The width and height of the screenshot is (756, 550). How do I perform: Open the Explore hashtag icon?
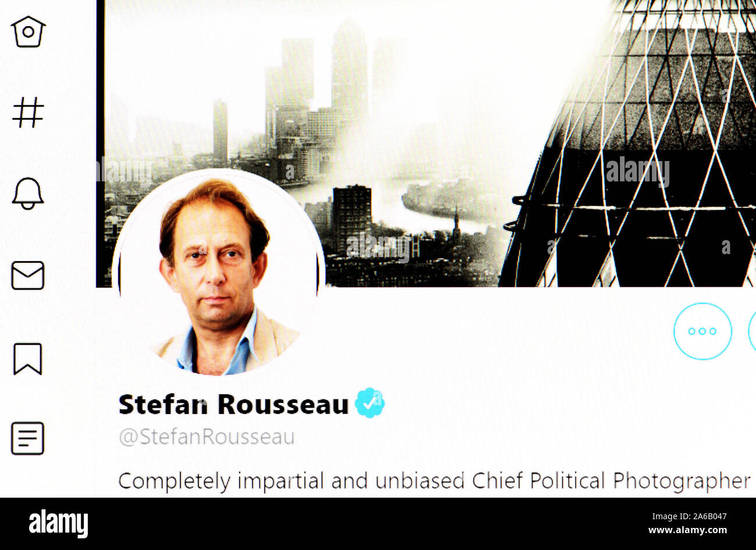coord(28,112)
